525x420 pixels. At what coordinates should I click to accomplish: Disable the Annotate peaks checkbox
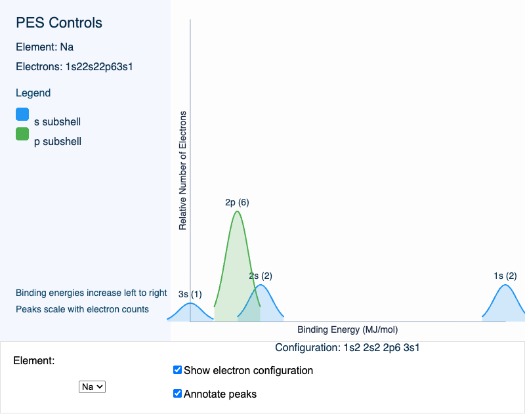point(177,394)
